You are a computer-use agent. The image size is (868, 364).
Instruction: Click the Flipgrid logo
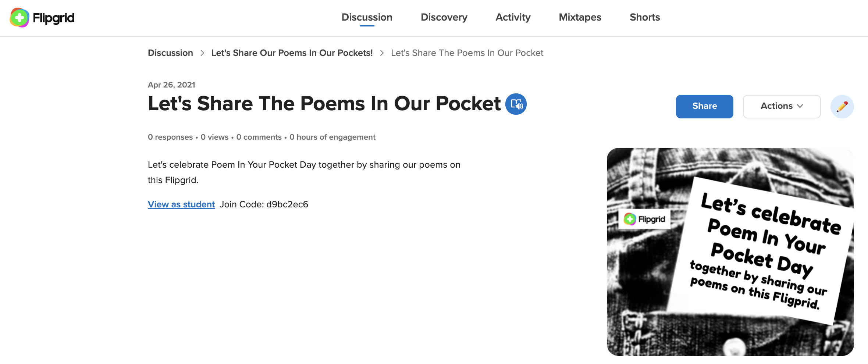[x=42, y=17]
